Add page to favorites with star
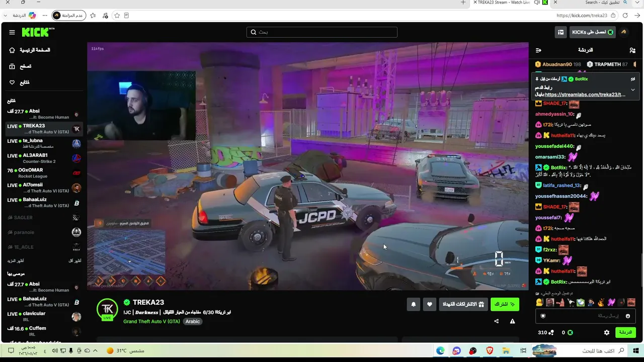 click(117, 16)
